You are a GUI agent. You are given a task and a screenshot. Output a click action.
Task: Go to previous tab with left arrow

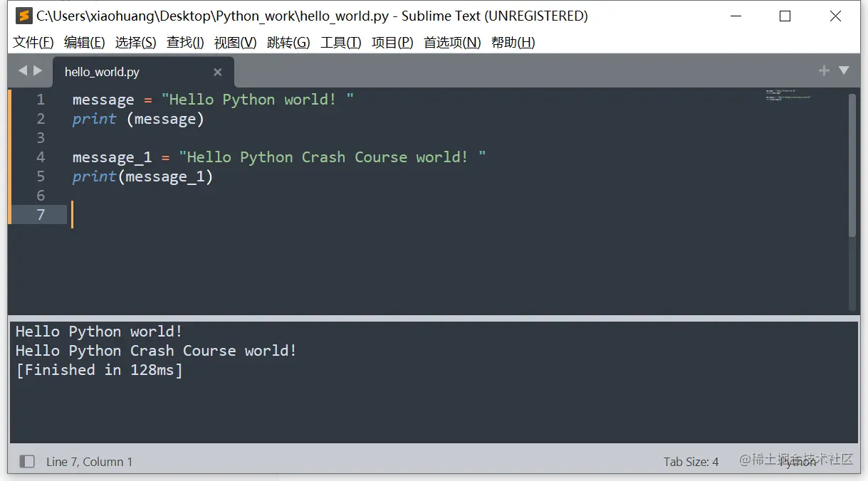pyautogui.click(x=22, y=70)
